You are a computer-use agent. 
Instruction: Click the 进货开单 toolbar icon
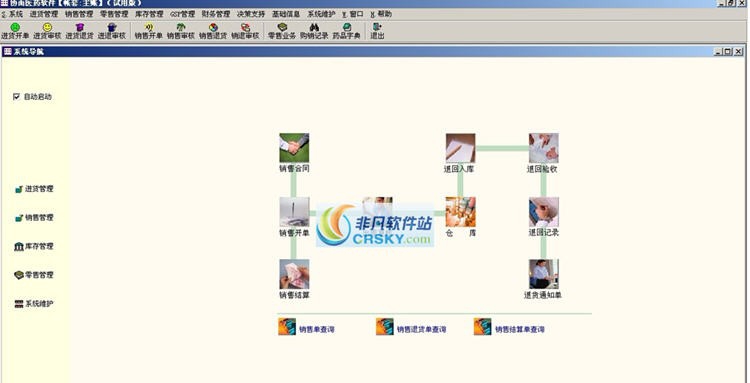pyautogui.click(x=15, y=31)
